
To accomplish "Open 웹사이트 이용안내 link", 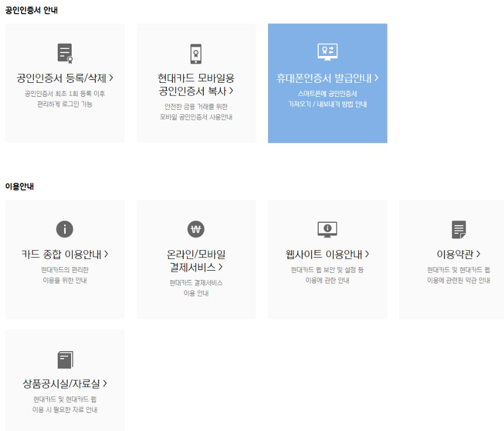I will [327, 254].
